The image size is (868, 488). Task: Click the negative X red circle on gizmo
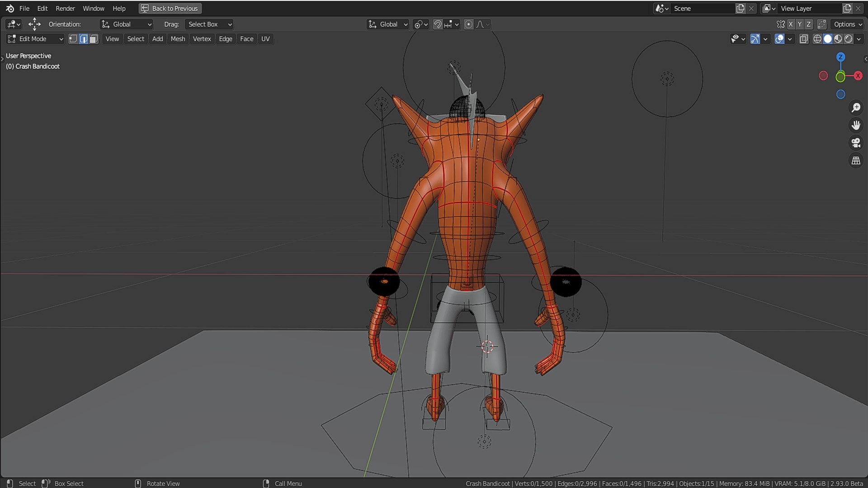(823, 76)
